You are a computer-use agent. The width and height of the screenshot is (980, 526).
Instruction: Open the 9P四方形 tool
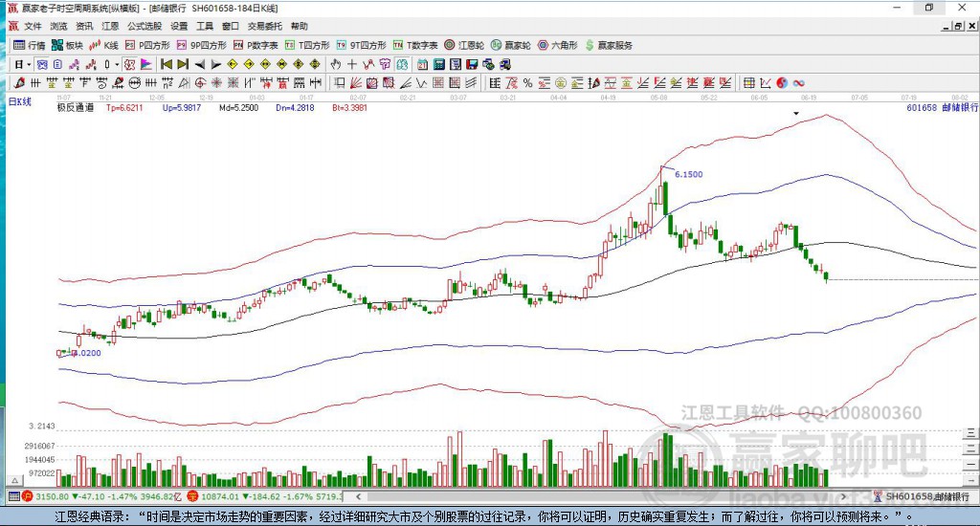(202, 45)
